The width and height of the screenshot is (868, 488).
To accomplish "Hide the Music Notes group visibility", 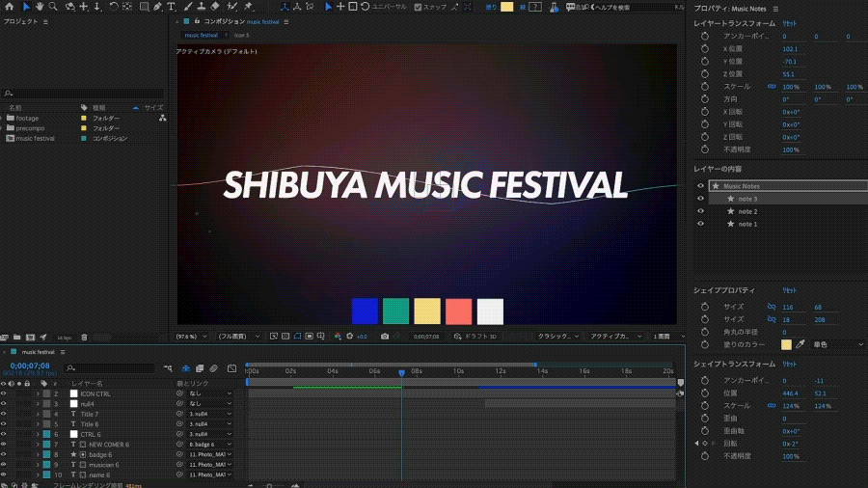I will pos(701,186).
